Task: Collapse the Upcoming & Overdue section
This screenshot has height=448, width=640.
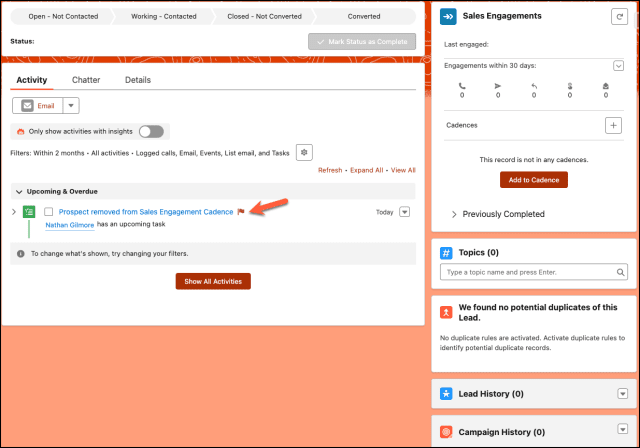Action: pos(19,191)
